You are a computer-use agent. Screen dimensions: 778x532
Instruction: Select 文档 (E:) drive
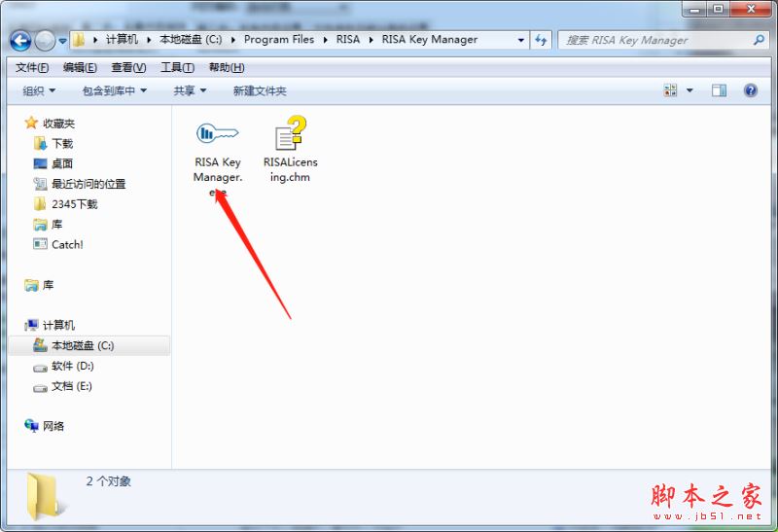click(71, 386)
